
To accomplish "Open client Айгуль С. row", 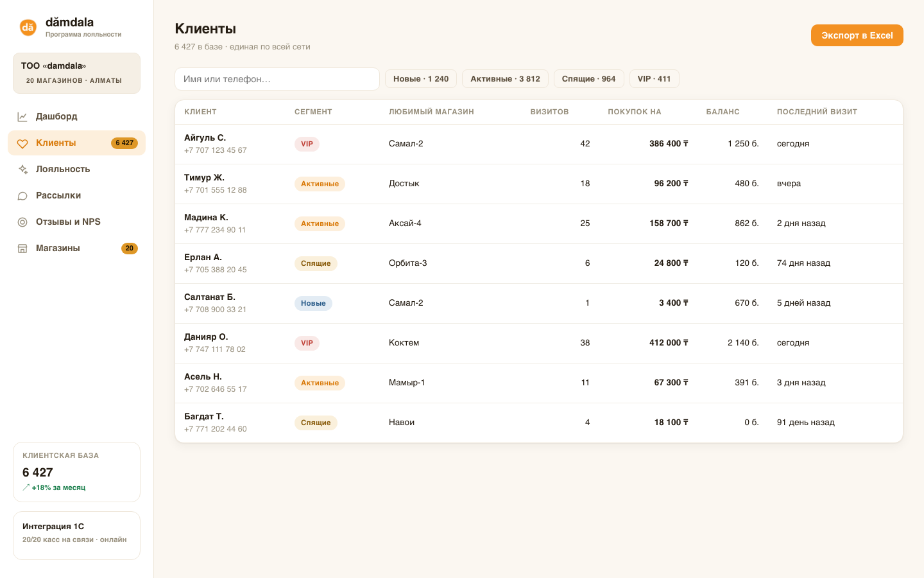I will (538, 144).
